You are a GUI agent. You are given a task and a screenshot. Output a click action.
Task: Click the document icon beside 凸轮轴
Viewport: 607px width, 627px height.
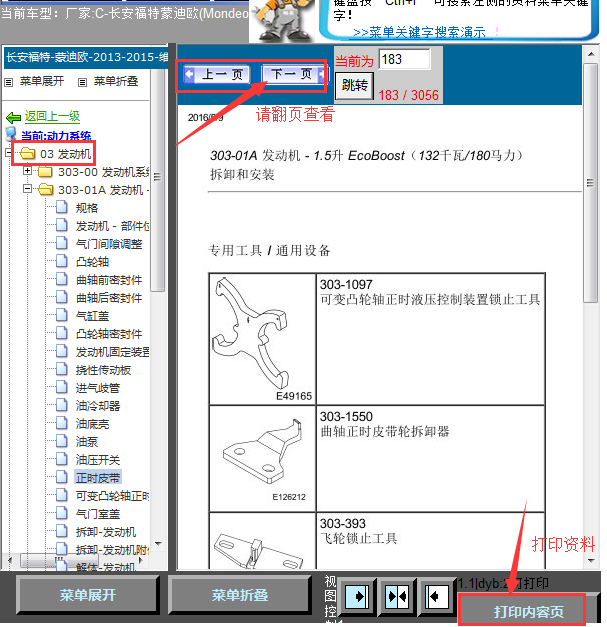pos(62,261)
